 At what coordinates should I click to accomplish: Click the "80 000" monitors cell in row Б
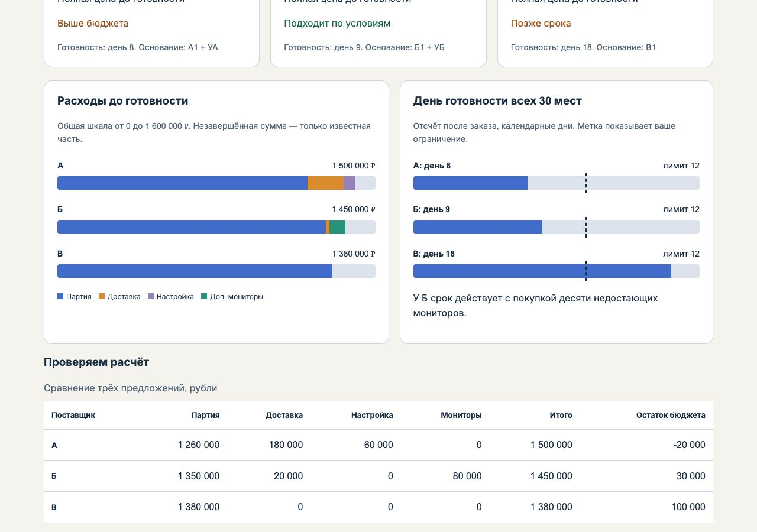point(467,476)
